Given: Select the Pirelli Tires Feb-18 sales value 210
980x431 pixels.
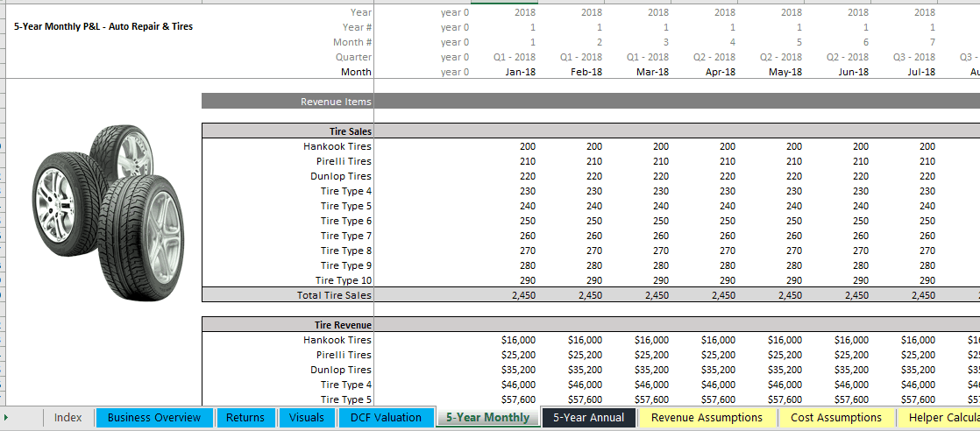Looking at the screenshot, I should tap(593, 161).
